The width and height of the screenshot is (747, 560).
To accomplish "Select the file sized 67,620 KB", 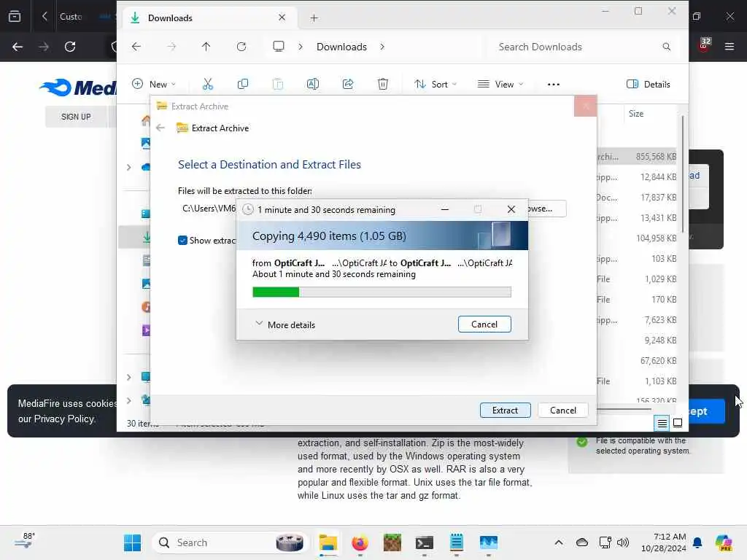I will [x=636, y=360].
